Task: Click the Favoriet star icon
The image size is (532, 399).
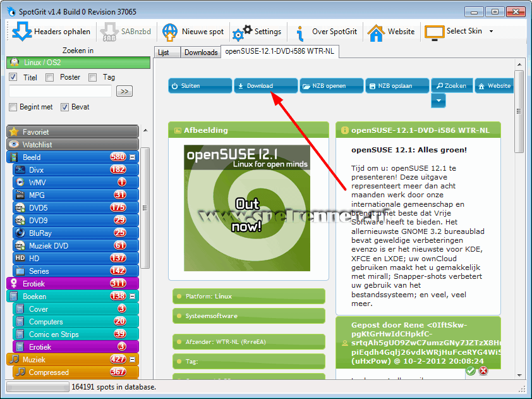Action: click(x=14, y=132)
